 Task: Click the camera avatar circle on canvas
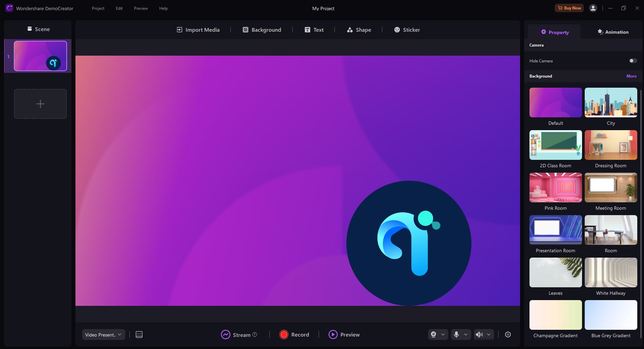coord(409,243)
